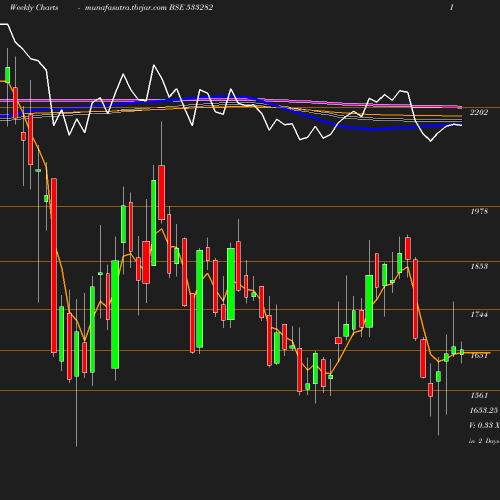Select the 1853 price level label

click(x=479, y=266)
